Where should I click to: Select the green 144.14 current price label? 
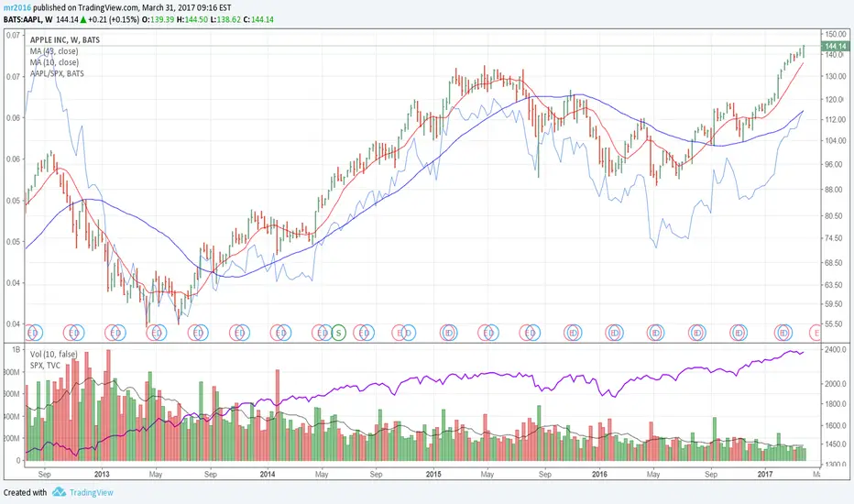836,47
